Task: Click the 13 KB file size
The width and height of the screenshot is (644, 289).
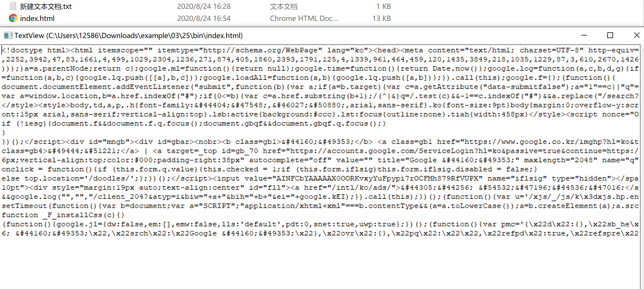Action: (381, 18)
